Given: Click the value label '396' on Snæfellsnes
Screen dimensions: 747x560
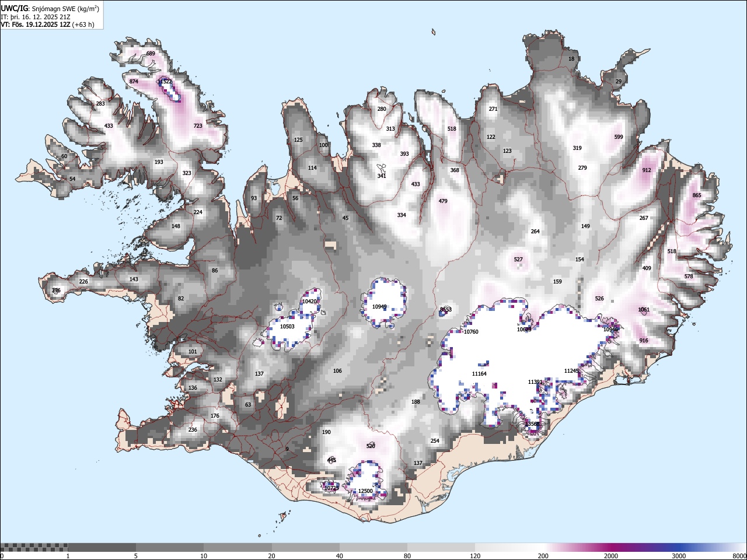Looking at the screenshot, I should (x=56, y=290).
